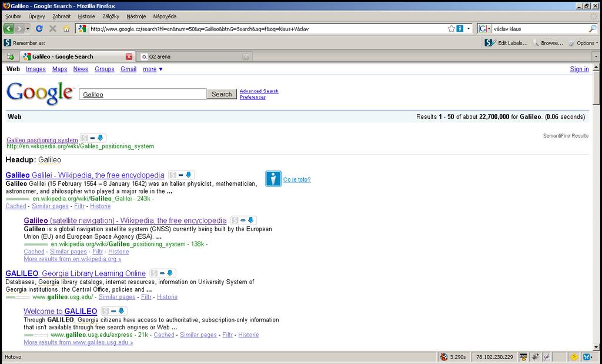Go to the Home page icon

click(66, 29)
